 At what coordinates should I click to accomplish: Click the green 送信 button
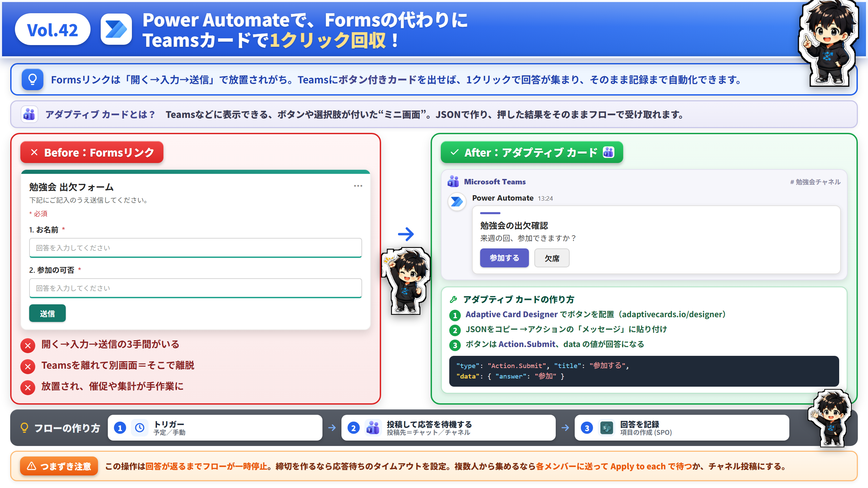coord(47,313)
